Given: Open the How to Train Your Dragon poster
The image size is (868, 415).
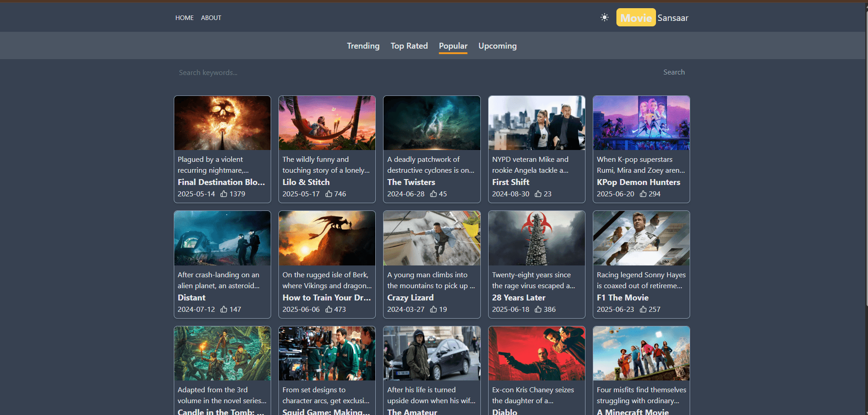Looking at the screenshot, I should pyautogui.click(x=327, y=238).
